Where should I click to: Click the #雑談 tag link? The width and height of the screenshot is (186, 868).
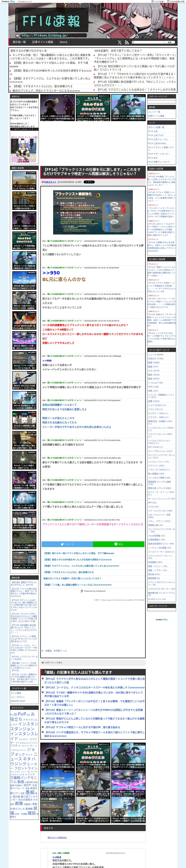pyautogui.click(x=48, y=651)
